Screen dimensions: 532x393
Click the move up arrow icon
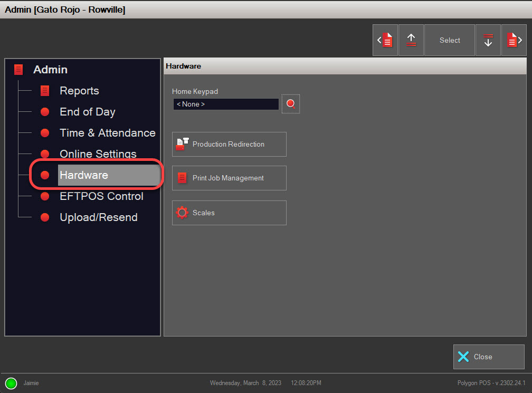[411, 40]
